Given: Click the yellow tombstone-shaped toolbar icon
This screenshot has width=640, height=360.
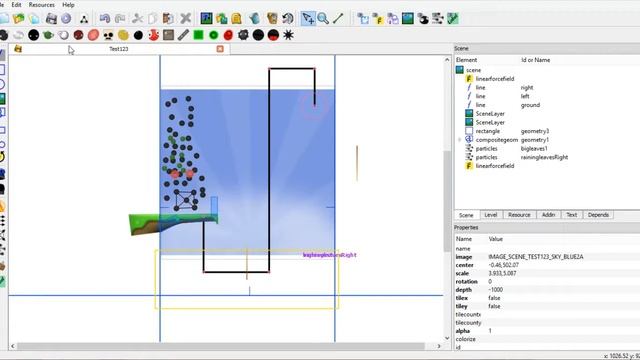Looking at the screenshot, I should pyautogui.click(x=237, y=18).
